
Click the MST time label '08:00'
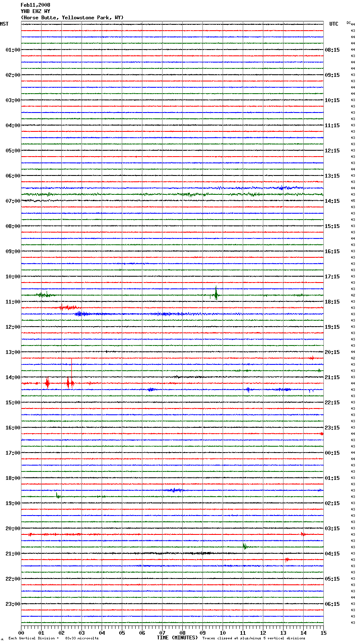[x=13, y=226]
